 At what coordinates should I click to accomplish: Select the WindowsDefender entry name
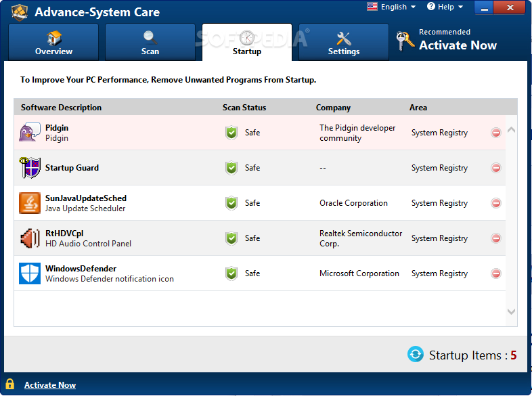(81, 269)
